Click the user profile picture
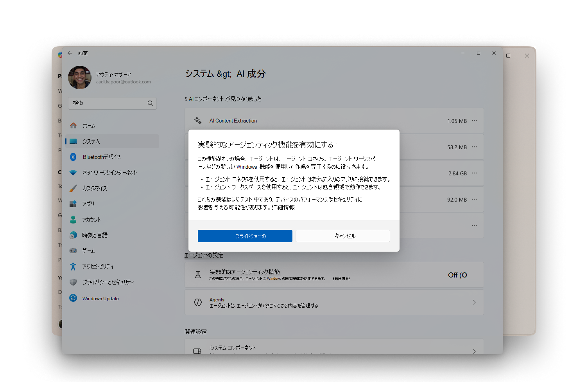588x382 pixels. (80, 77)
